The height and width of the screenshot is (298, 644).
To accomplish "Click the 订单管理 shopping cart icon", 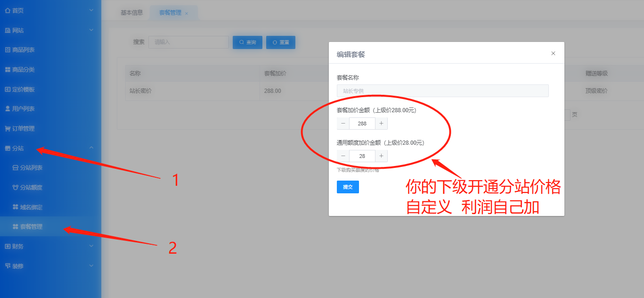I will click(8, 129).
